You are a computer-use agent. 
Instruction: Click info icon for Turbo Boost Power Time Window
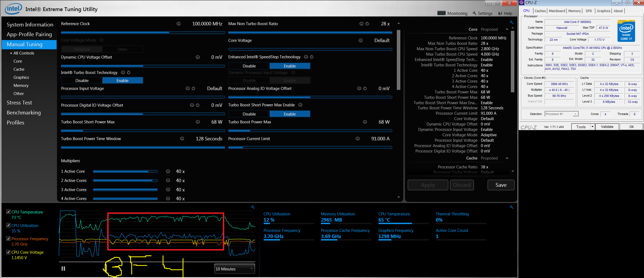click(182, 139)
